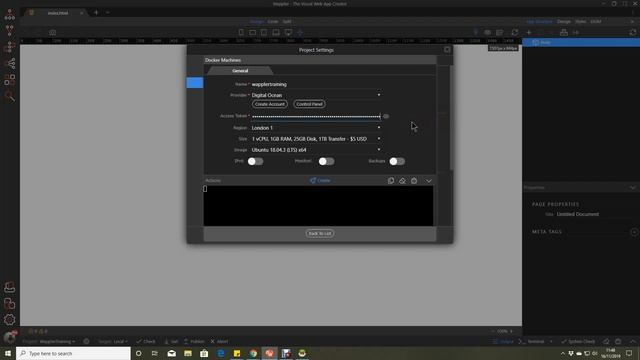Viewport: 640px width, 360px height.
Task: Click the Create action with rocket icon
Action: coord(320,180)
